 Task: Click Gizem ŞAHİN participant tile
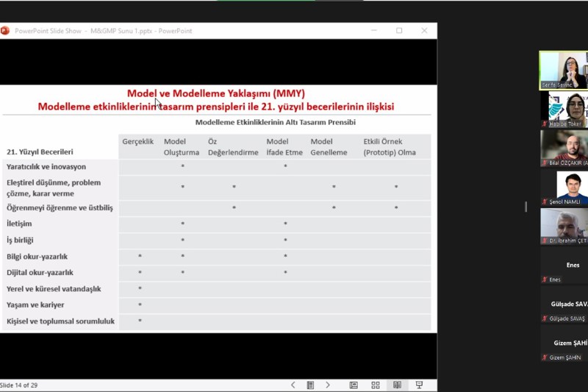(x=564, y=344)
